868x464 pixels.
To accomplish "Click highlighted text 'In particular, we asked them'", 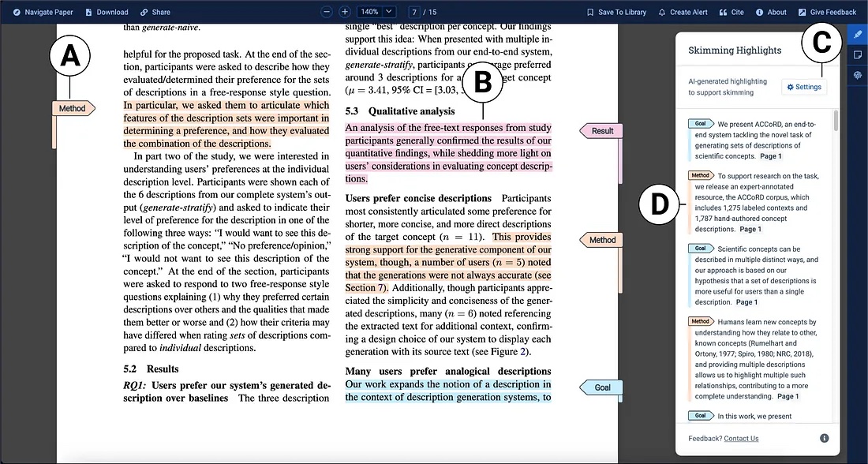I will (x=226, y=125).
